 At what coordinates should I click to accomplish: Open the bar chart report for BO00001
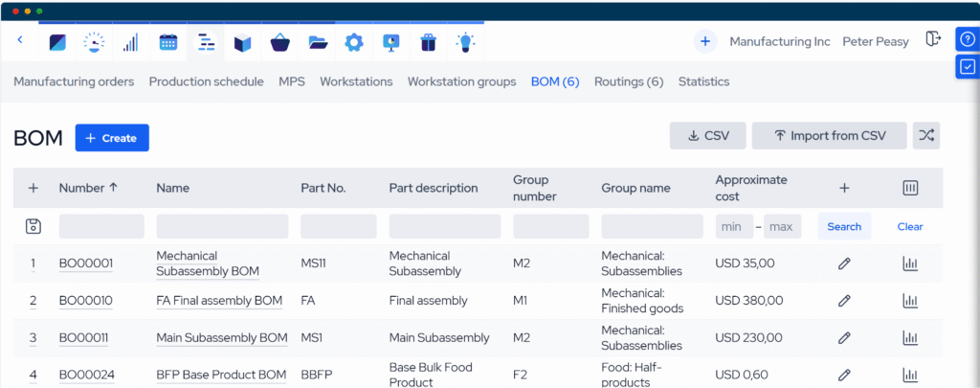(910, 263)
